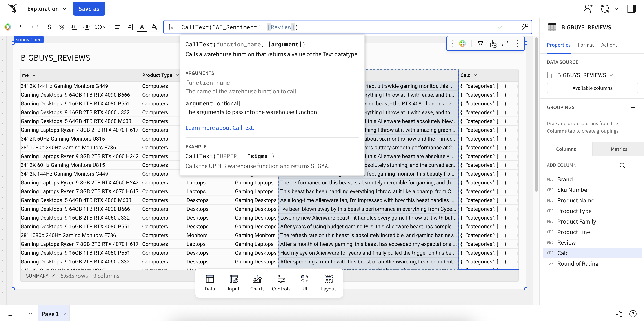
Task: Switch to the Format tab
Action: tap(586, 45)
